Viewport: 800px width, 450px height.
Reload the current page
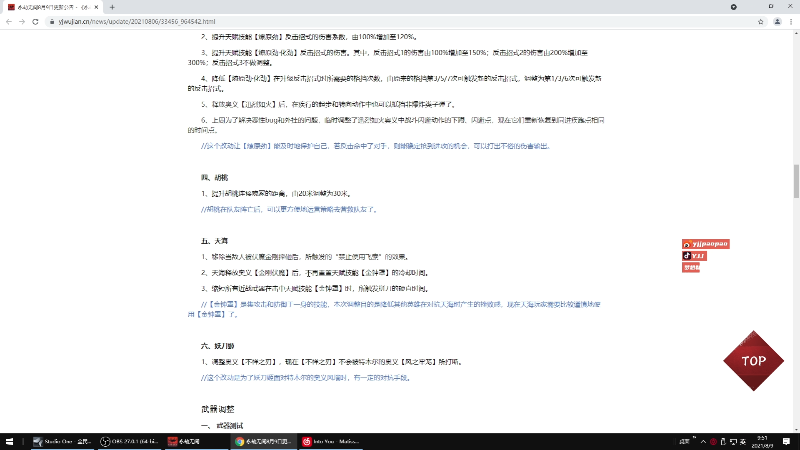tap(35, 21)
